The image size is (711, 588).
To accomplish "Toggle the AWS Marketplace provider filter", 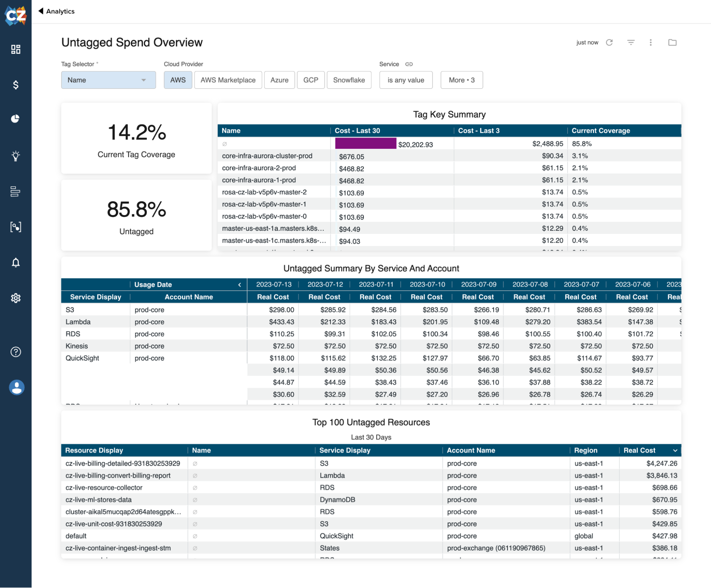I will pyautogui.click(x=228, y=80).
